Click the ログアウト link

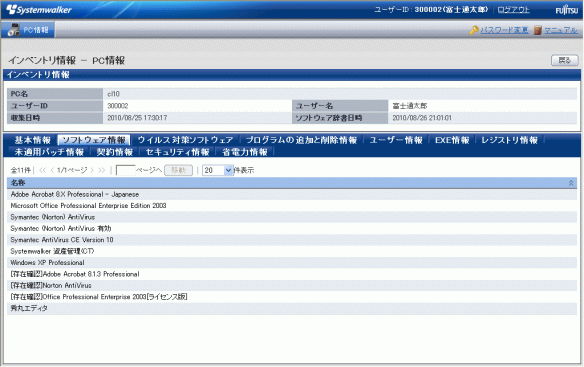click(x=513, y=10)
